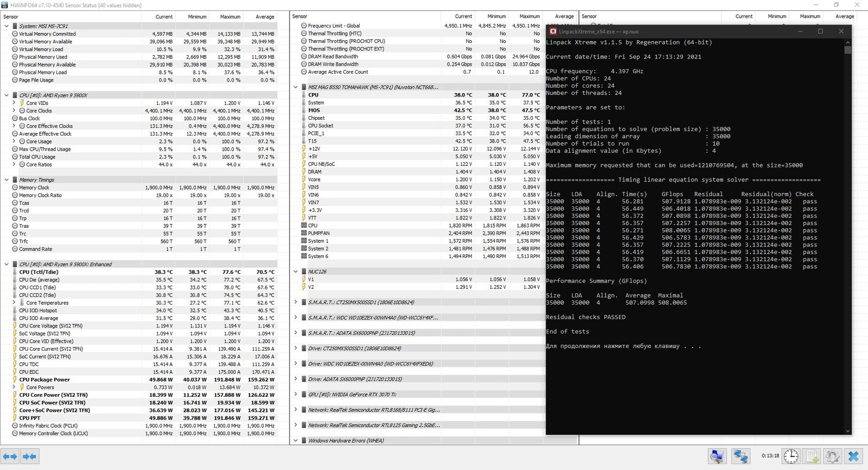This screenshot has width=868, height=470.
Task: Expand Windows Hardware Errors (WHEA) section
Action: click(x=296, y=441)
